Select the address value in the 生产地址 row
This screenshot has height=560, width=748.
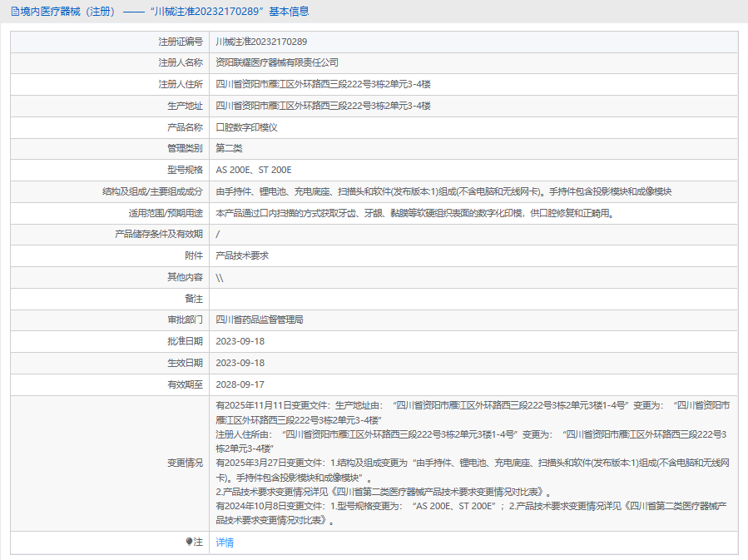(x=323, y=106)
